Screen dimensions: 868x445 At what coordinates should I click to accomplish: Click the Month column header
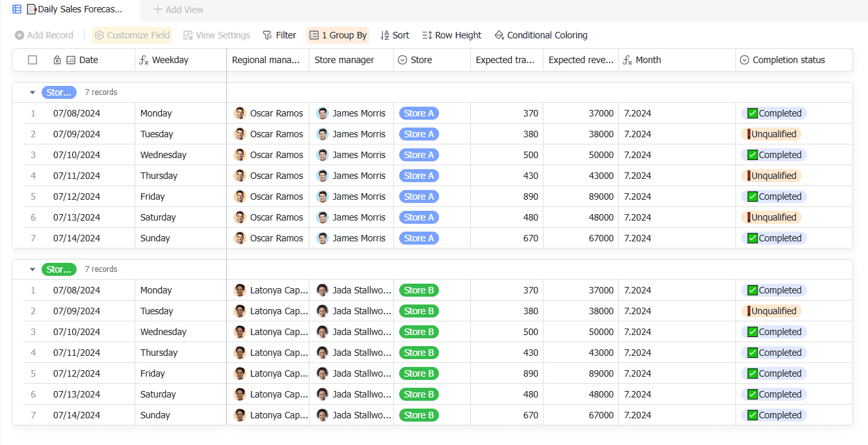(677, 60)
